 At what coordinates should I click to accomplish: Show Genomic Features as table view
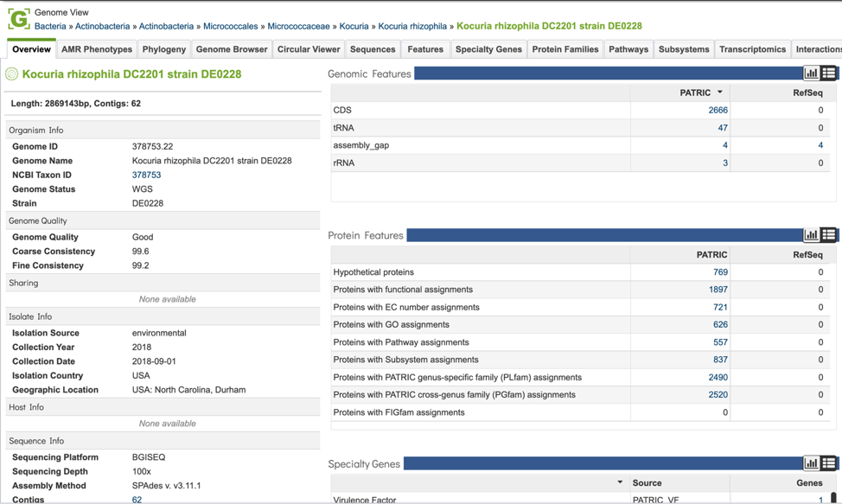(x=828, y=73)
